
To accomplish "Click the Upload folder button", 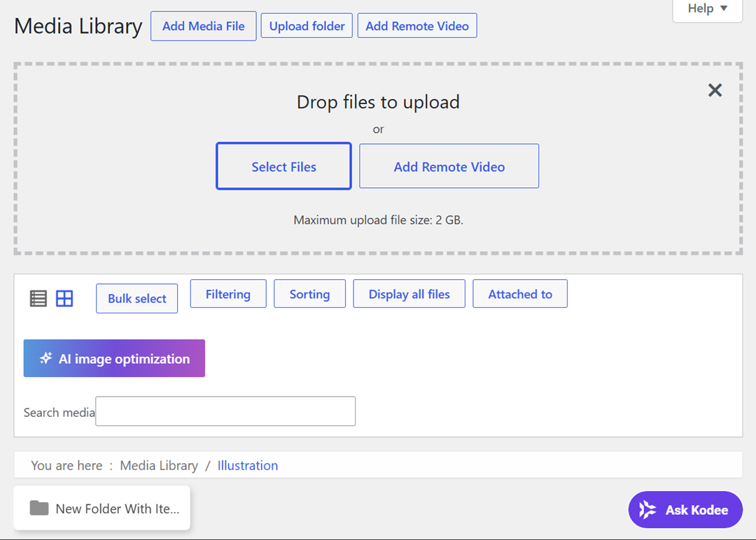I will [307, 26].
